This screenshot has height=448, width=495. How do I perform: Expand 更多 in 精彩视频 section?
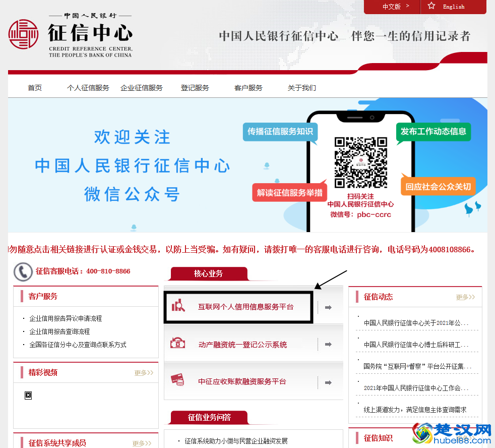[144, 373]
